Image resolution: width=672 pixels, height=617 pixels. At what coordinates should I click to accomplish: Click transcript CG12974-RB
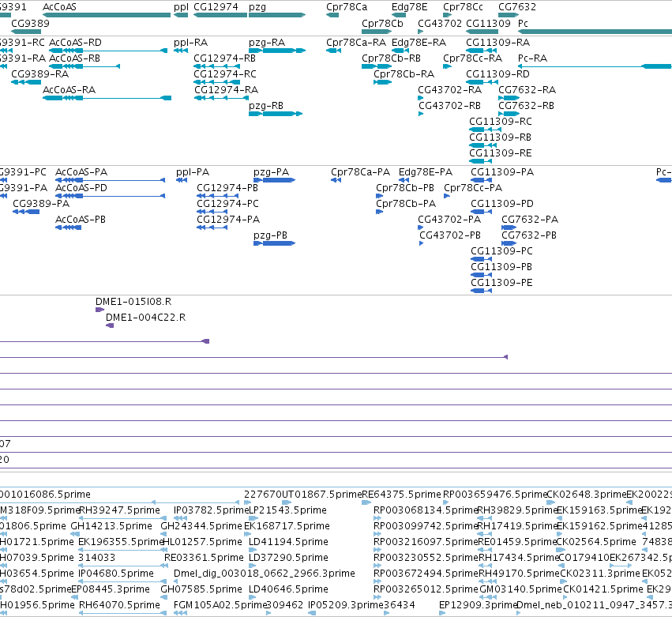(x=224, y=58)
